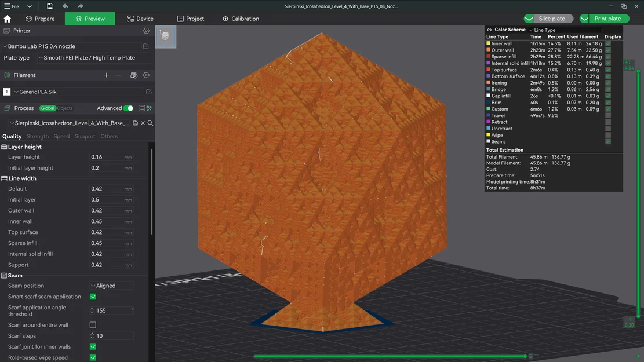Uncheck Smart scarf seam application
This screenshot has width=644, height=362.
[92, 296]
